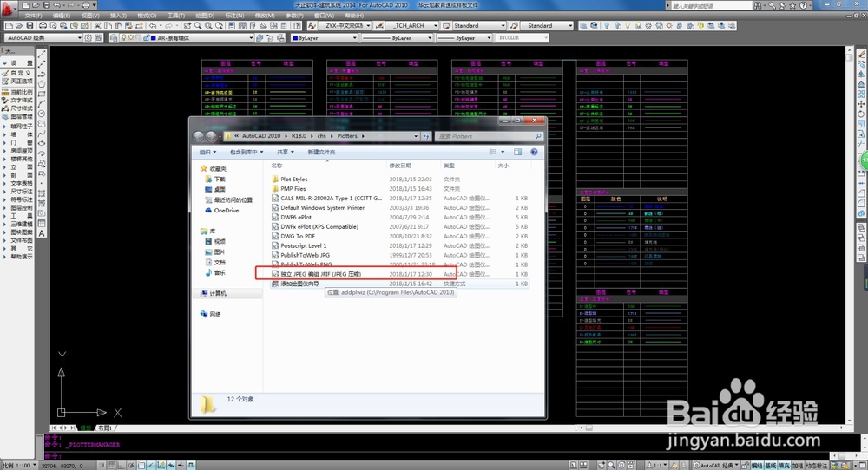Toggle 加粗 bold option in status bar

(798, 466)
